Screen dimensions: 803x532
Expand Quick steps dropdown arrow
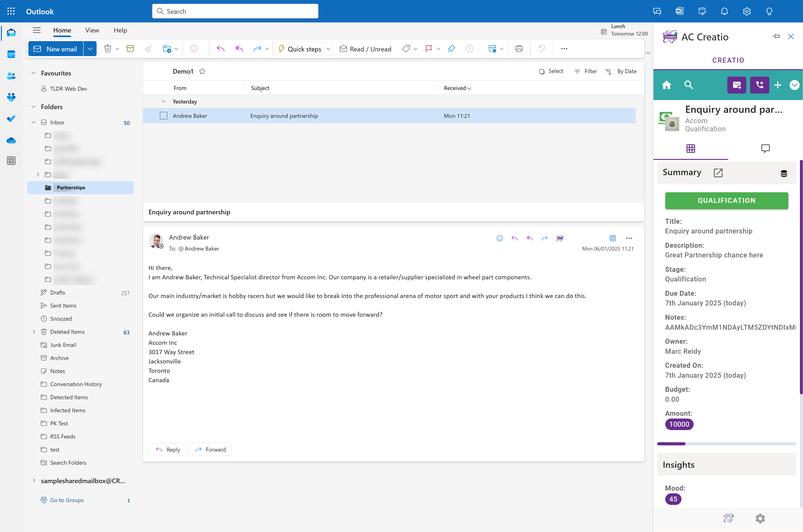coord(328,49)
